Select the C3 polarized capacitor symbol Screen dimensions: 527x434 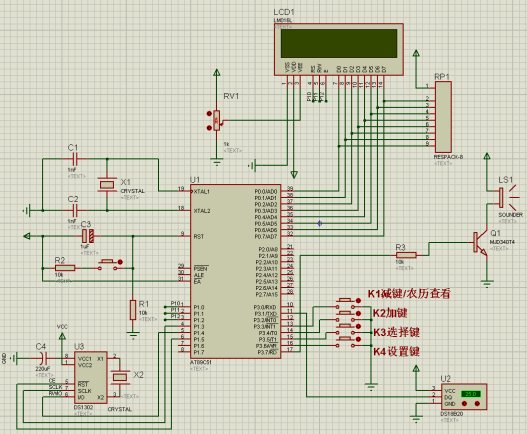[88, 236]
